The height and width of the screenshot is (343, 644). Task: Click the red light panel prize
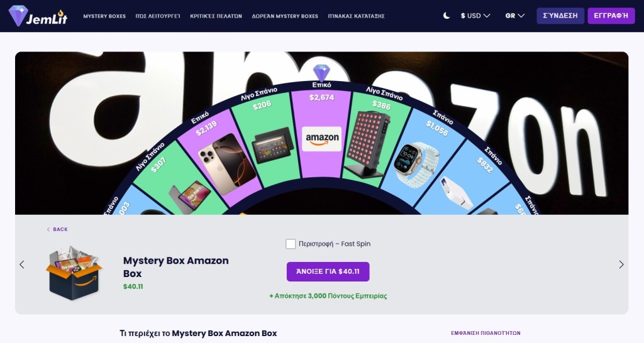point(367,144)
